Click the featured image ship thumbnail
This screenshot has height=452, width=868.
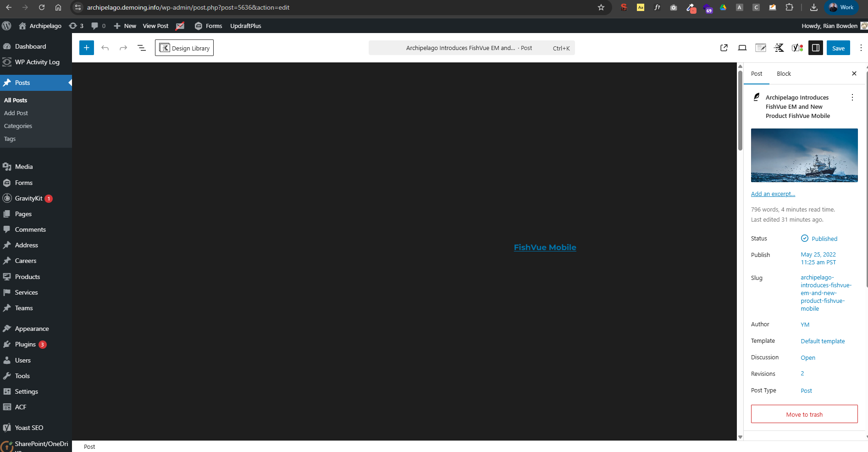804,155
